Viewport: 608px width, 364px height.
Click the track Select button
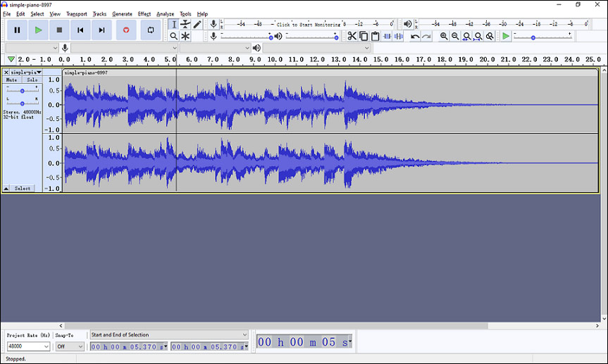click(23, 189)
